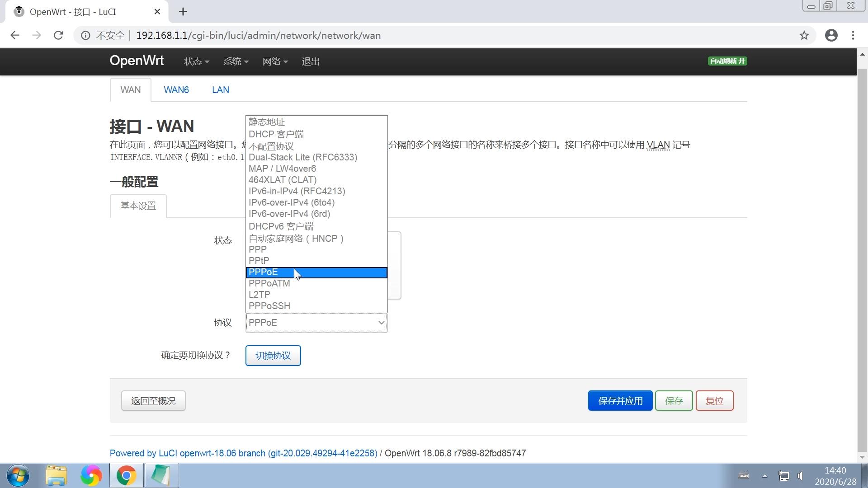Click the '不安全' site info icon
The width and height of the screenshot is (868, 488).
pyautogui.click(x=86, y=35)
